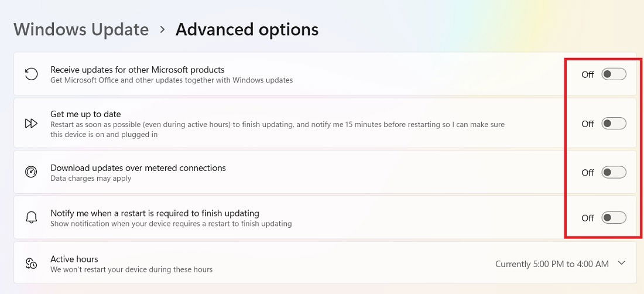644x294 pixels.
Task: Click the Active hours clock icon
Action: 31,263
